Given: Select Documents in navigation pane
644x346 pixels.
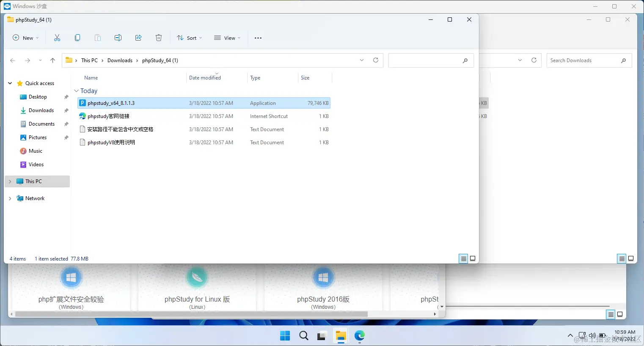Looking at the screenshot, I should coord(41,124).
